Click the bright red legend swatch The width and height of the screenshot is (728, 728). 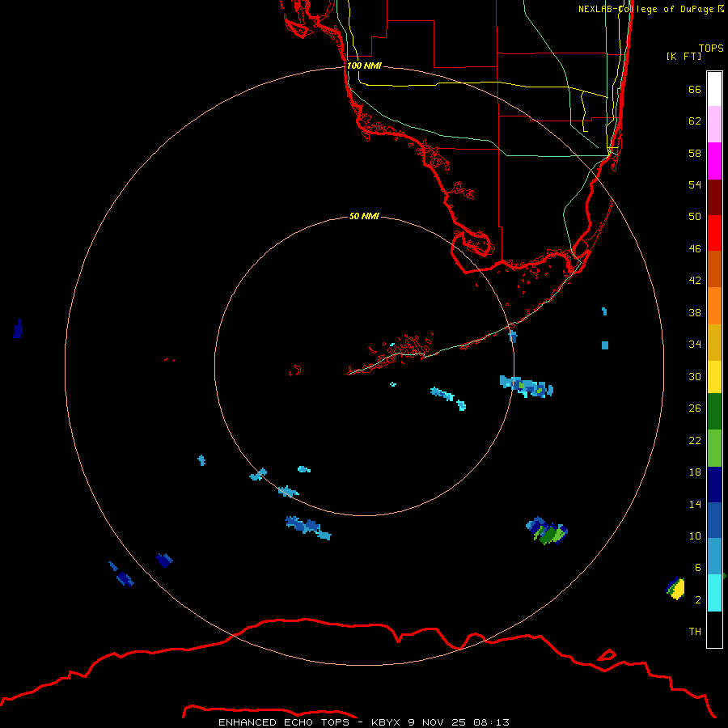714,234
